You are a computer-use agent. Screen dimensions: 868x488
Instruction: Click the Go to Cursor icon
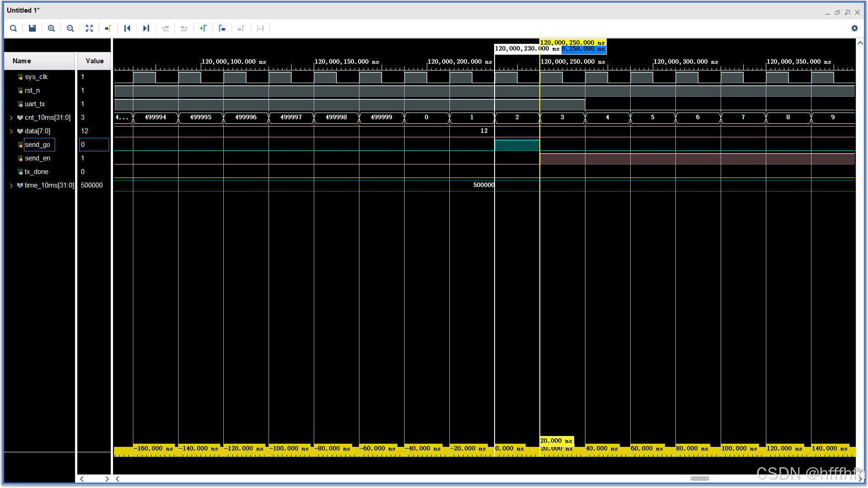click(108, 28)
